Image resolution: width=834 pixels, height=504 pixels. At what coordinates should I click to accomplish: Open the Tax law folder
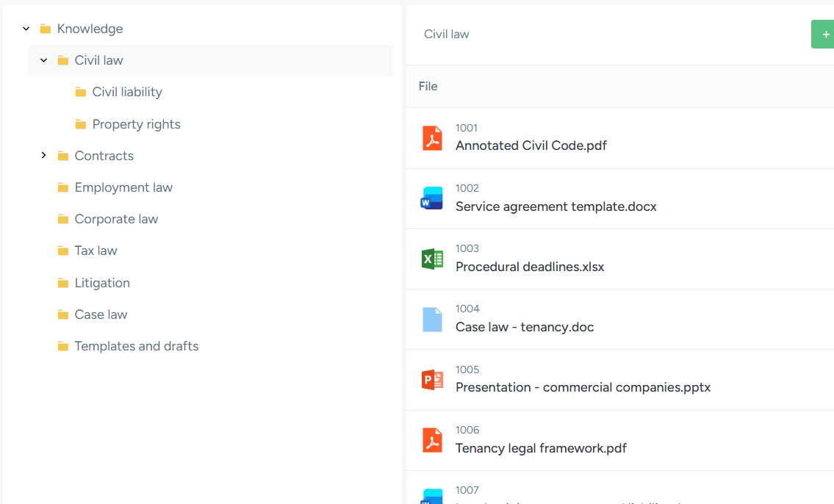pos(96,251)
